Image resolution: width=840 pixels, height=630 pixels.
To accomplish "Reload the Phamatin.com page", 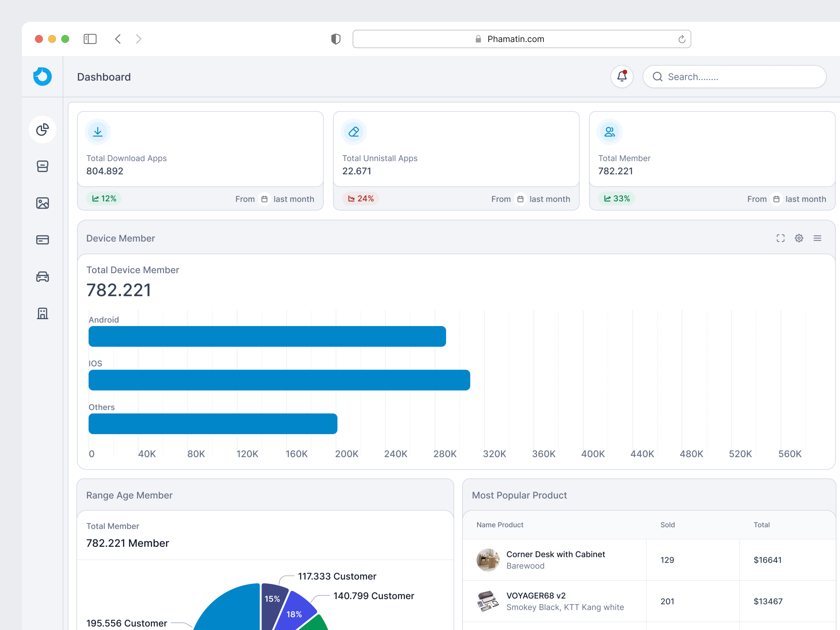I will pyautogui.click(x=681, y=39).
